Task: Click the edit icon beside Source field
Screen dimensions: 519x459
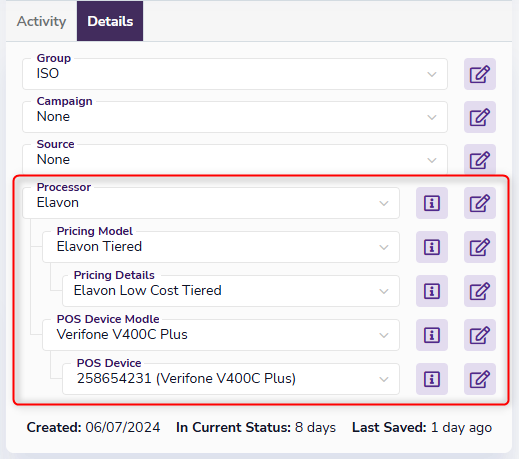Action: click(x=480, y=160)
